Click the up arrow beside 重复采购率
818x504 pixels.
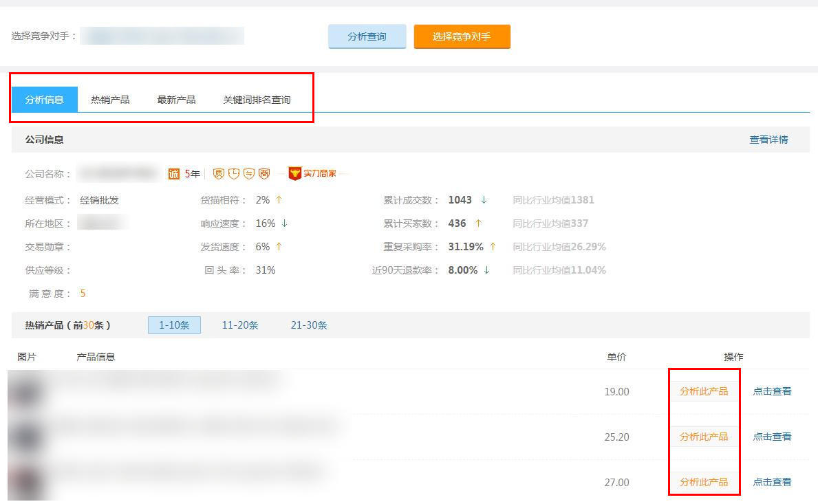pyautogui.click(x=493, y=246)
